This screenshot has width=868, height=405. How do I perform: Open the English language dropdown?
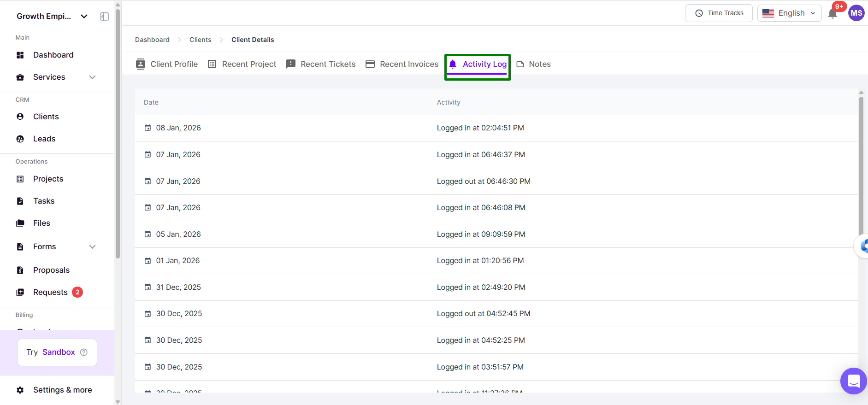(789, 13)
